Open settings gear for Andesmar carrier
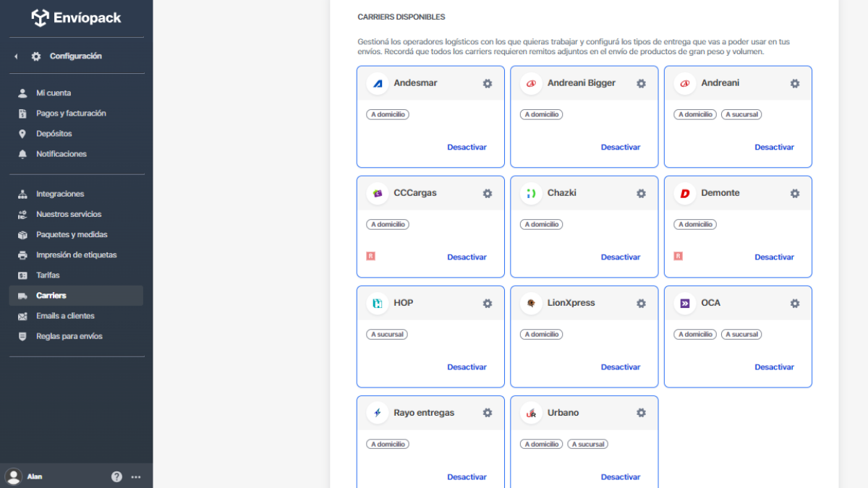 [488, 83]
